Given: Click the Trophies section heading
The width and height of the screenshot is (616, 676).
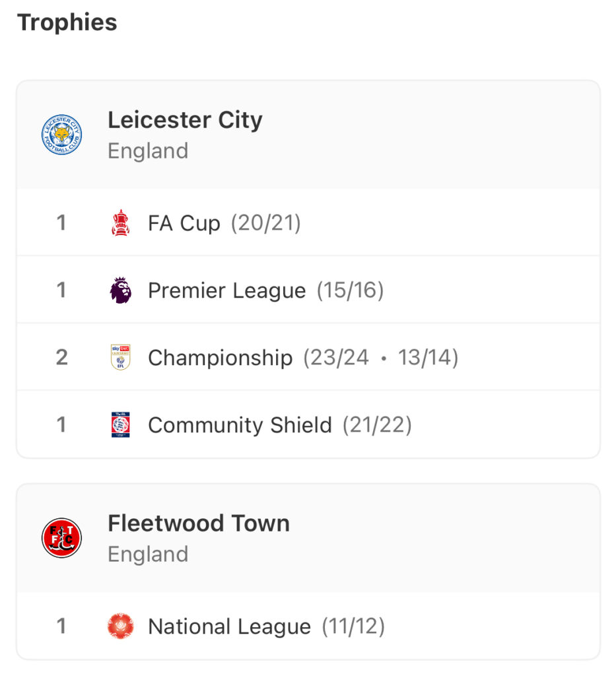Looking at the screenshot, I should tap(67, 22).
